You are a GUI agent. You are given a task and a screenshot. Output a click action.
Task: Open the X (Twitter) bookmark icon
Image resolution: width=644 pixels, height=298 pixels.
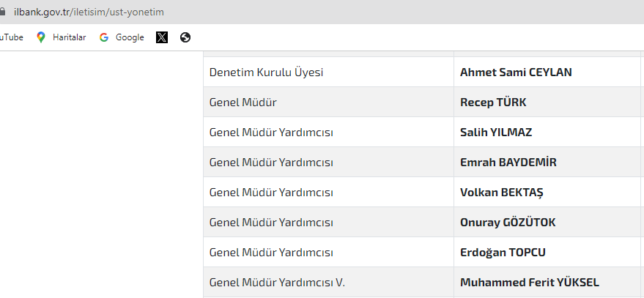tap(162, 37)
